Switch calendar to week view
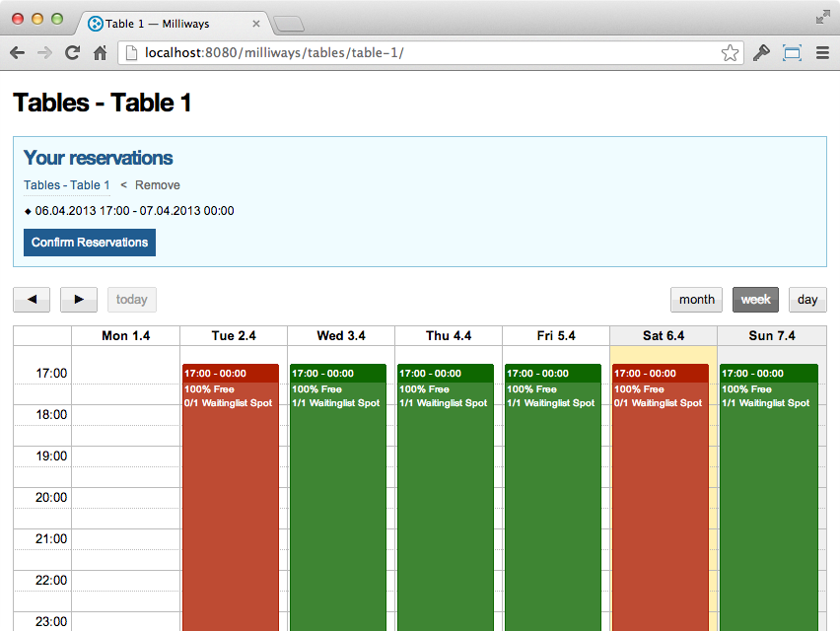Image resolution: width=840 pixels, height=631 pixels. click(x=755, y=300)
